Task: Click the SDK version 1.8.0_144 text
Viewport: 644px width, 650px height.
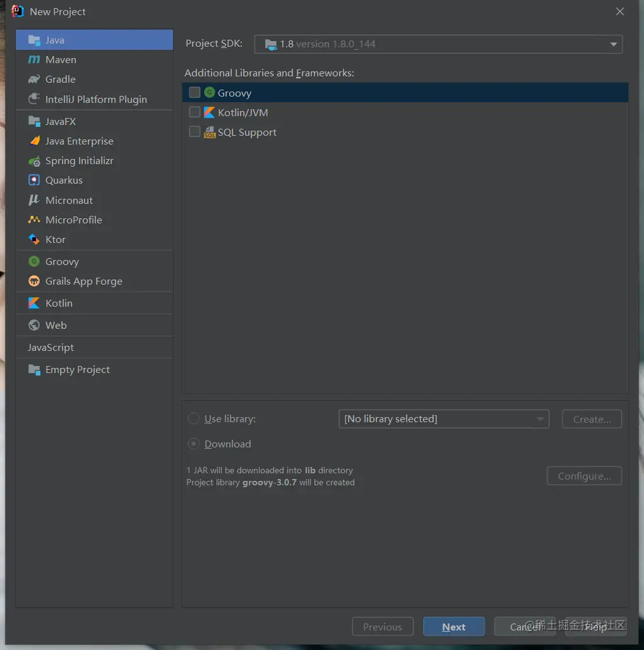Action: pos(336,44)
